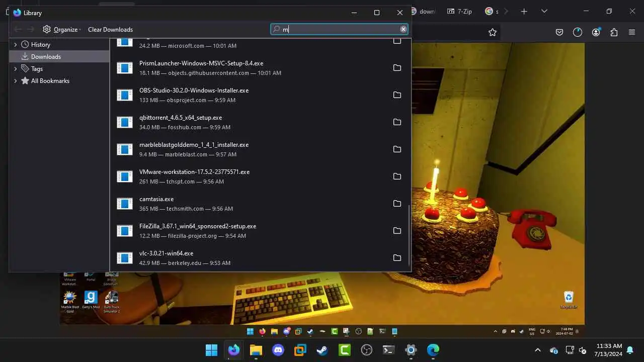Open folder icon for FileZilla setup download
This screenshot has width=644, height=362.
(397, 231)
